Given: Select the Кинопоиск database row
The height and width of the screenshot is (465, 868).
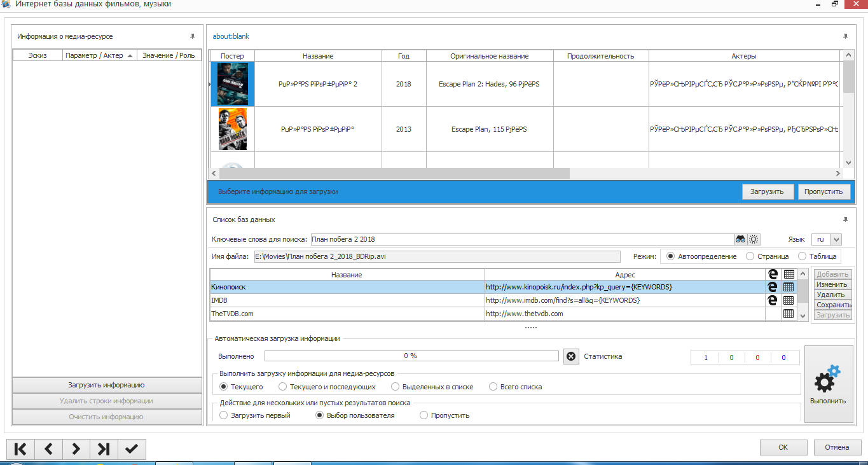Looking at the screenshot, I should coord(488,288).
